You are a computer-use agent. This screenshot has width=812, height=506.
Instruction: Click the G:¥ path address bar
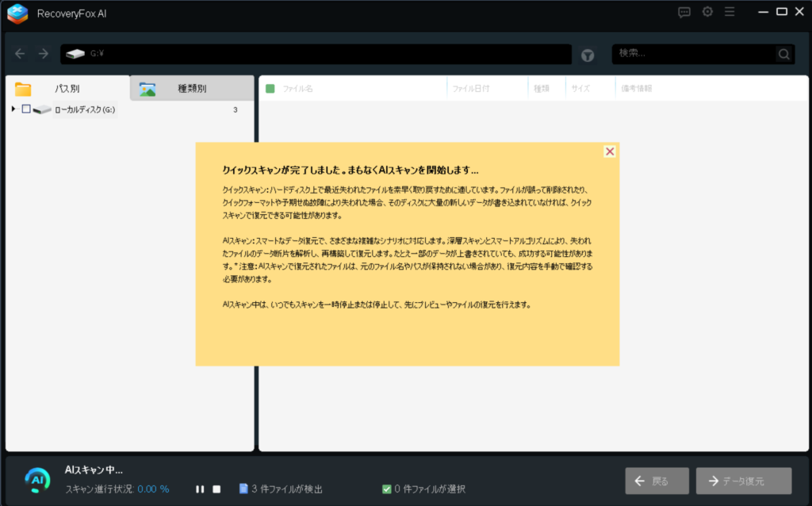click(317, 54)
